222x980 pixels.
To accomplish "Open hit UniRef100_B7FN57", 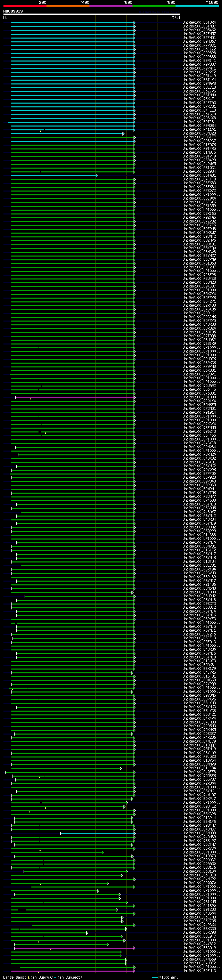I will [199, 34].
